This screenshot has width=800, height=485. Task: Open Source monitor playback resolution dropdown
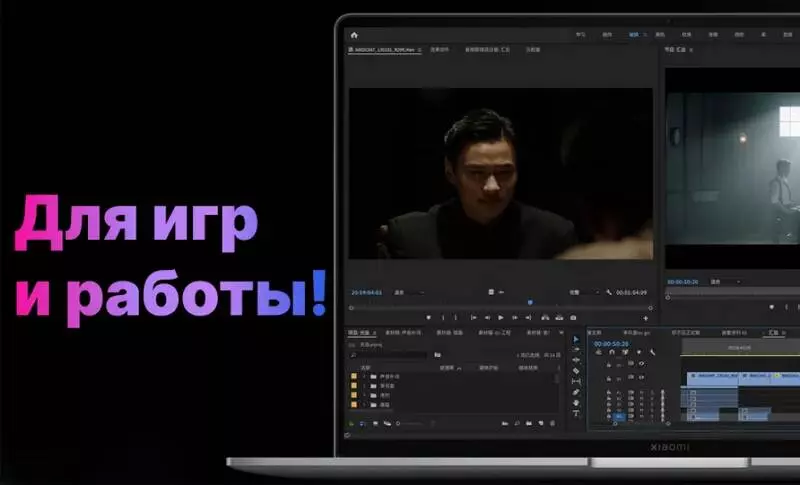[585, 292]
